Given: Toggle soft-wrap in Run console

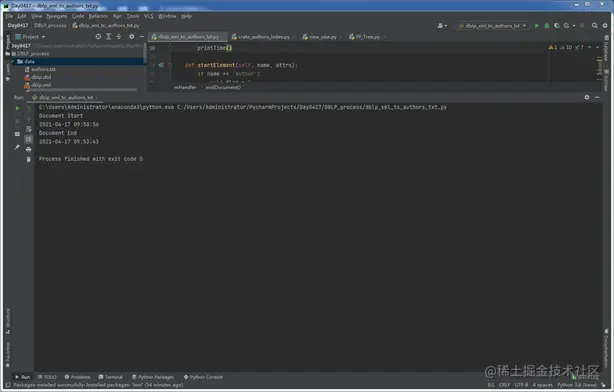Looking at the screenshot, I should 29,129.
